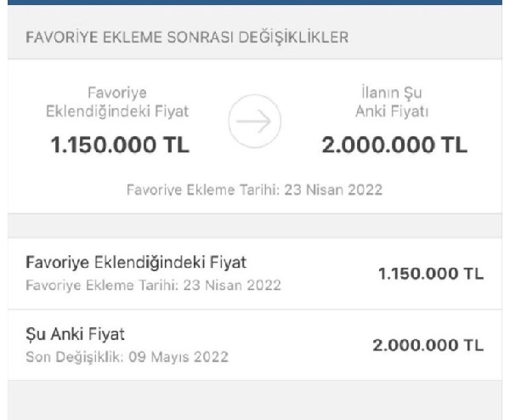Tap the small "Favoriye Ekleme Tarihi" subtitle in the list row
The width and height of the screenshot is (510, 420).
click(149, 283)
